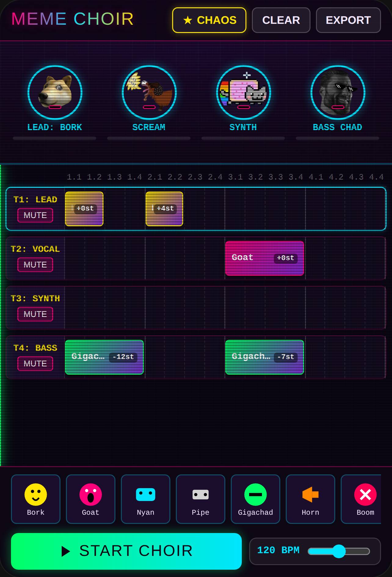Click the level bar under Bass Chad
The image size is (392, 577).
[x=337, y=138]
